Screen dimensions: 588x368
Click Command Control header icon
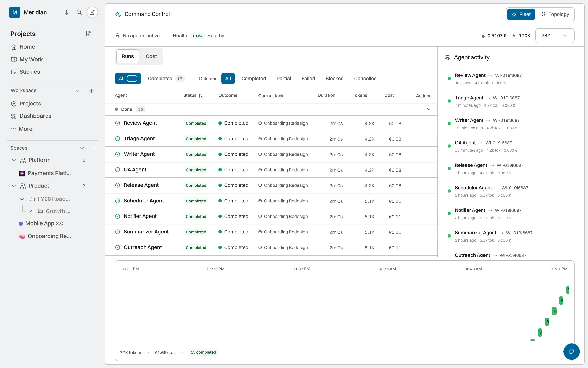tap(118, 14)
